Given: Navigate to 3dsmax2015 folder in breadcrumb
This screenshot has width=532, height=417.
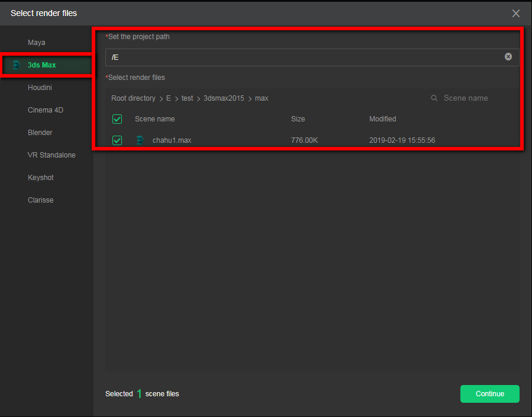Looking at the screenshot, I should click(224, 98).
